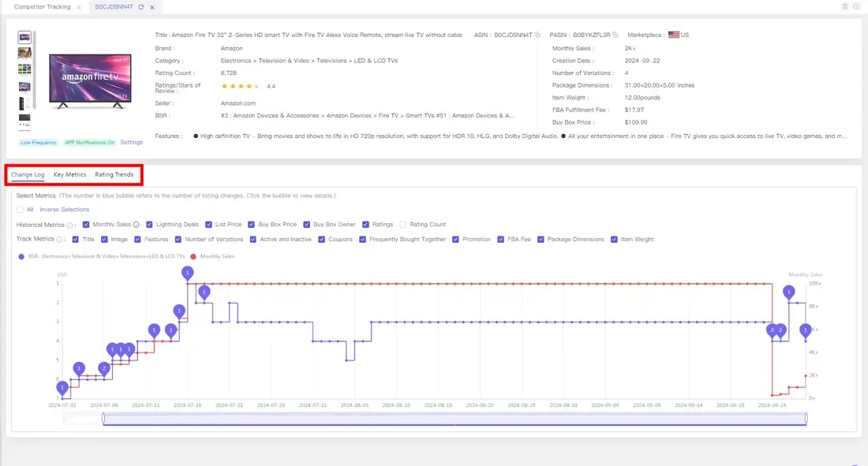868x466 pixels.
Task: Copy the ASIN with its copy icon
Action: tap(537, 35)
